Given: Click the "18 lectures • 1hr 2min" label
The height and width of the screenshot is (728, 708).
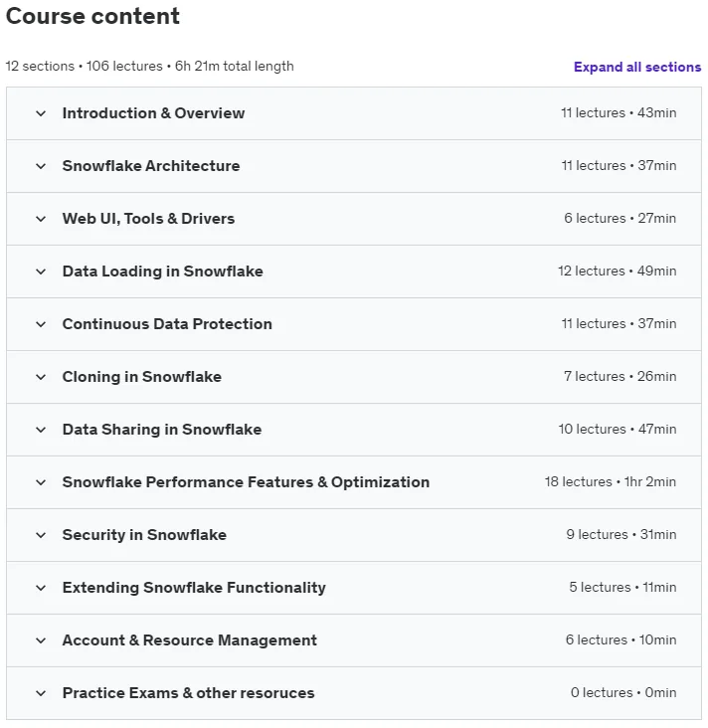Looking at the screenshot, I should (610, 482).
